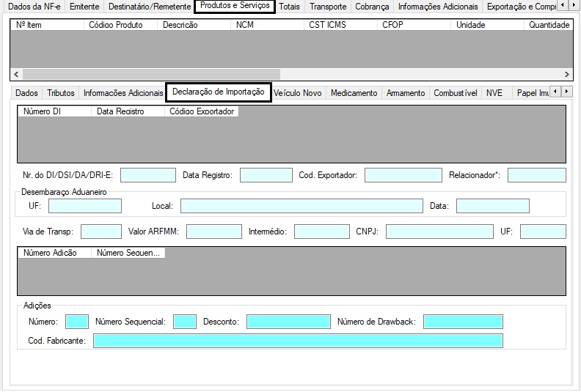Click the UF field next to CNPJ
This screenshot has height=392, width=581.
pyautogui.click(x=543, y=232)
